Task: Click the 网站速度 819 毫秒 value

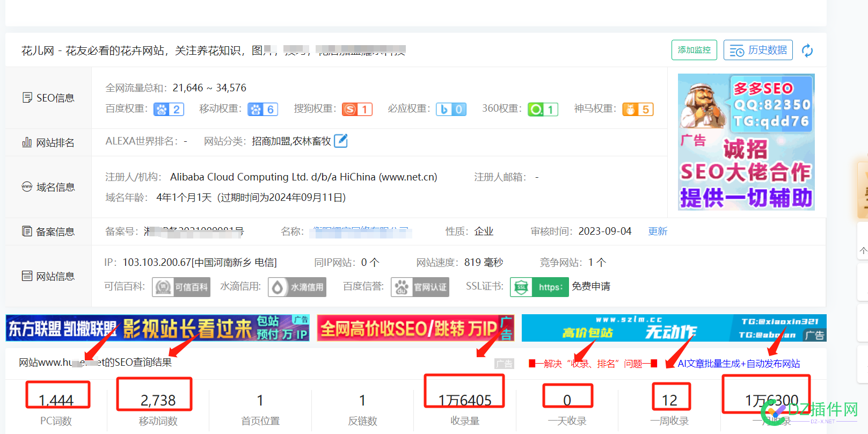Action: pyautogui.click(x=484, y=262)
